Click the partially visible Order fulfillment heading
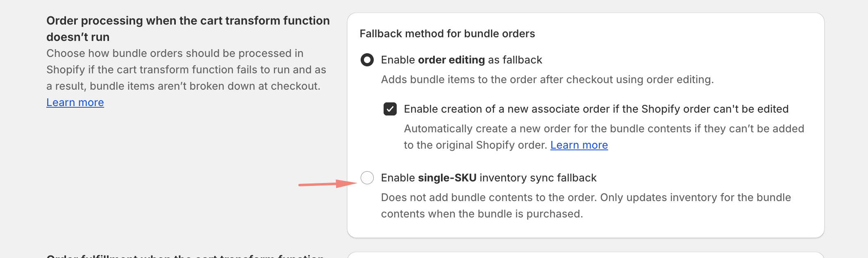Screen dimensions: 868x258 [x=185, y=256]
